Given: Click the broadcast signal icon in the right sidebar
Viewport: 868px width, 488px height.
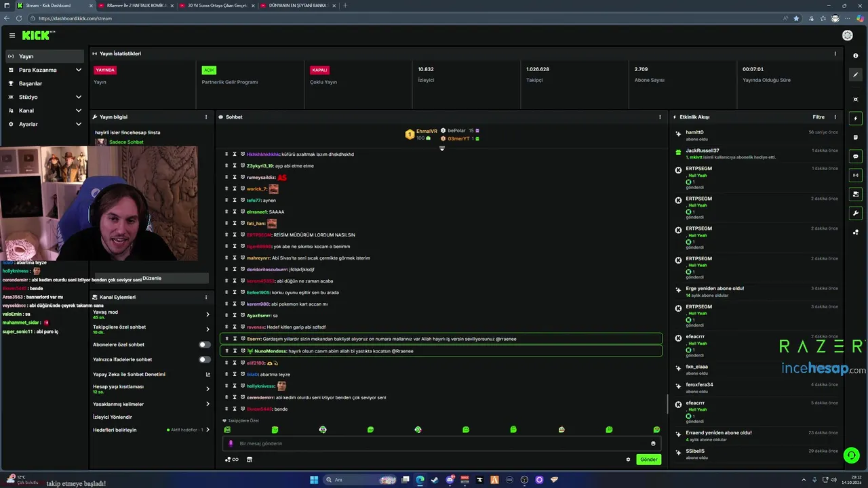Looking at the screenshot, I should pyautogui.click(x=855, y=176).
